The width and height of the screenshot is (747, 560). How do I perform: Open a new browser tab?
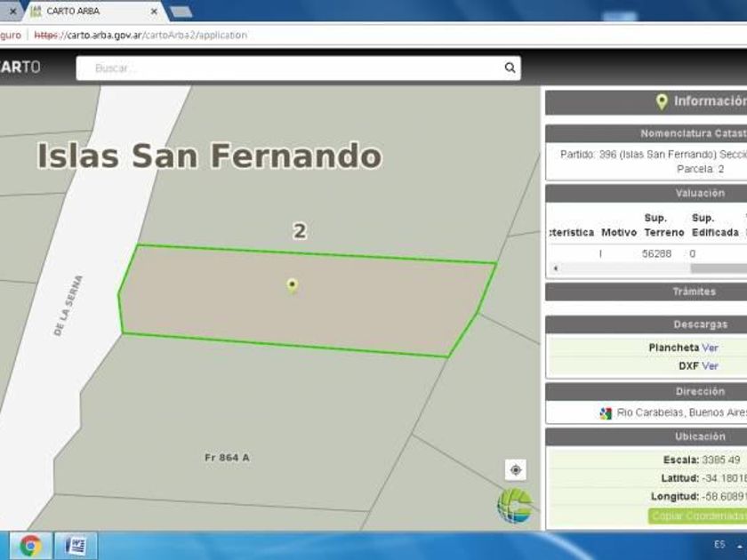click(181, 12)
